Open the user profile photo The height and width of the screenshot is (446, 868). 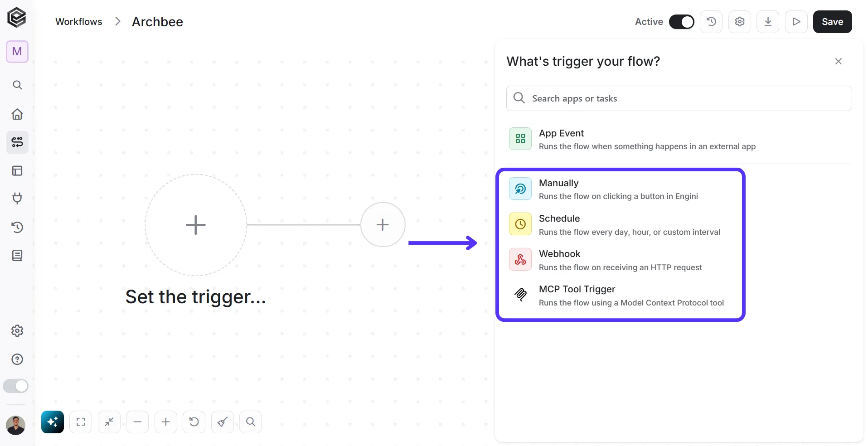click(x=16, y=425)
